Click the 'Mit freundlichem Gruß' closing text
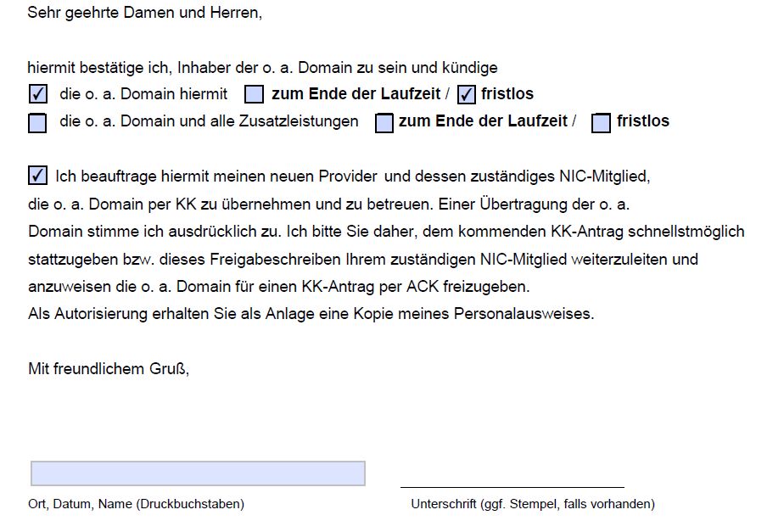 (x=109, y=369)
